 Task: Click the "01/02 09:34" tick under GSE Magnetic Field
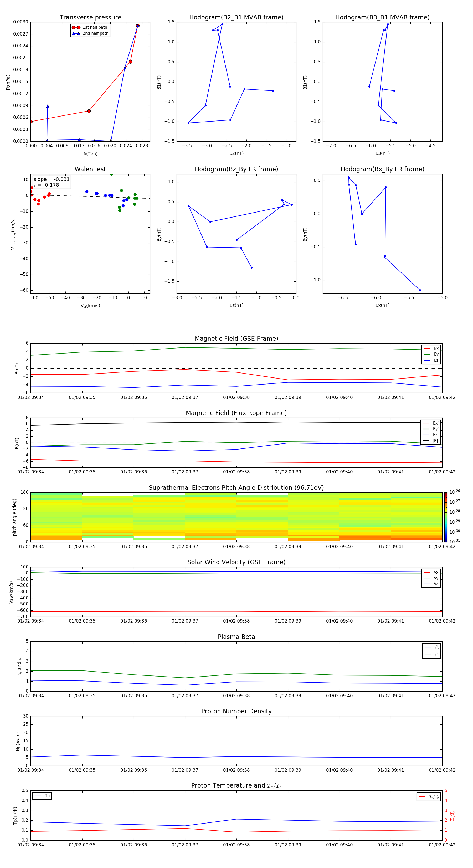(31, 397)
